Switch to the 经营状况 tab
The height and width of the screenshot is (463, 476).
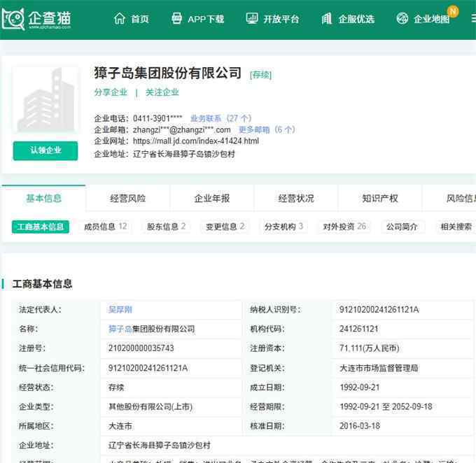coord(296,198)
